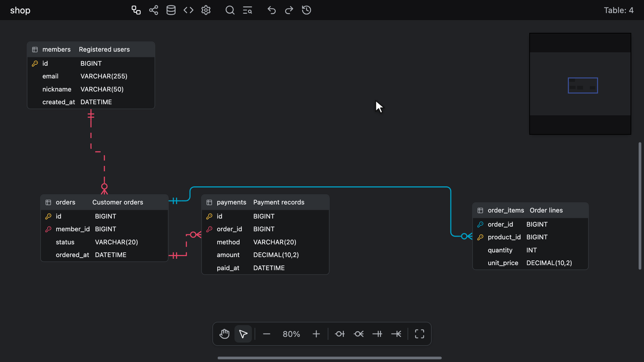Select the created_at column
The width and height of the screenshot is (644, 362).
click(x=59, y=102)
